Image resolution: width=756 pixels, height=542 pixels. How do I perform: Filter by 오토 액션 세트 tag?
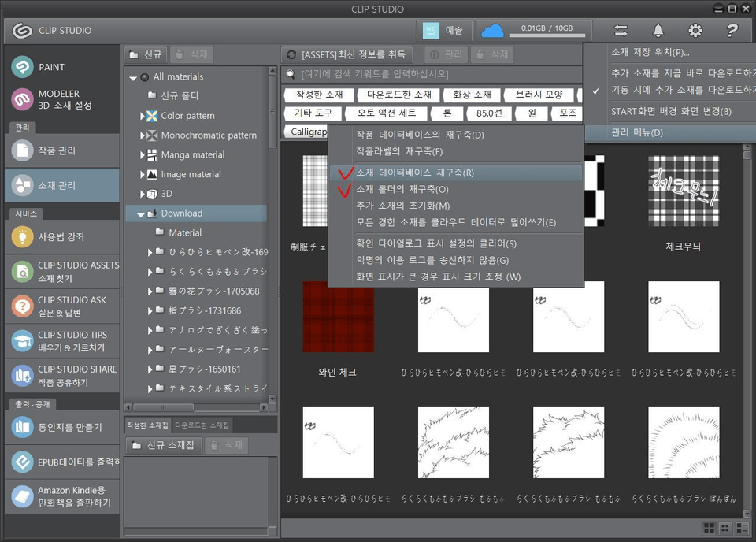pos(387,113)
